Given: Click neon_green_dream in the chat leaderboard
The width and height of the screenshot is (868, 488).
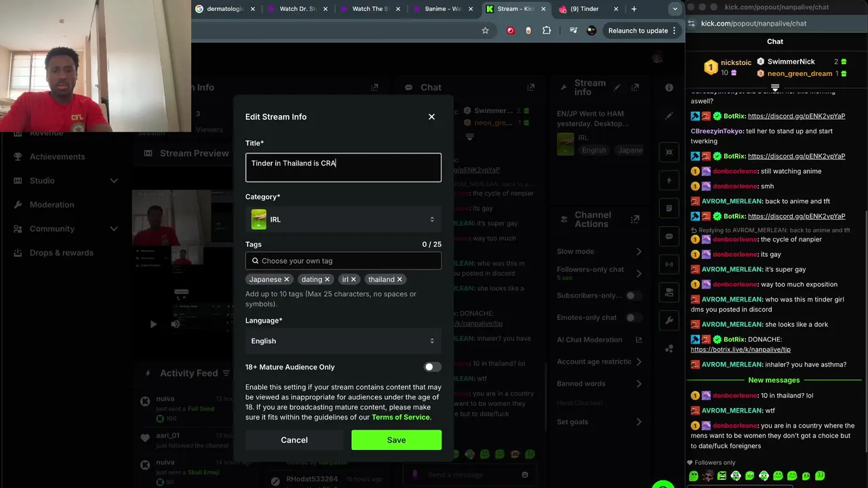Looking at the screenshot, I should coord(800,73).
